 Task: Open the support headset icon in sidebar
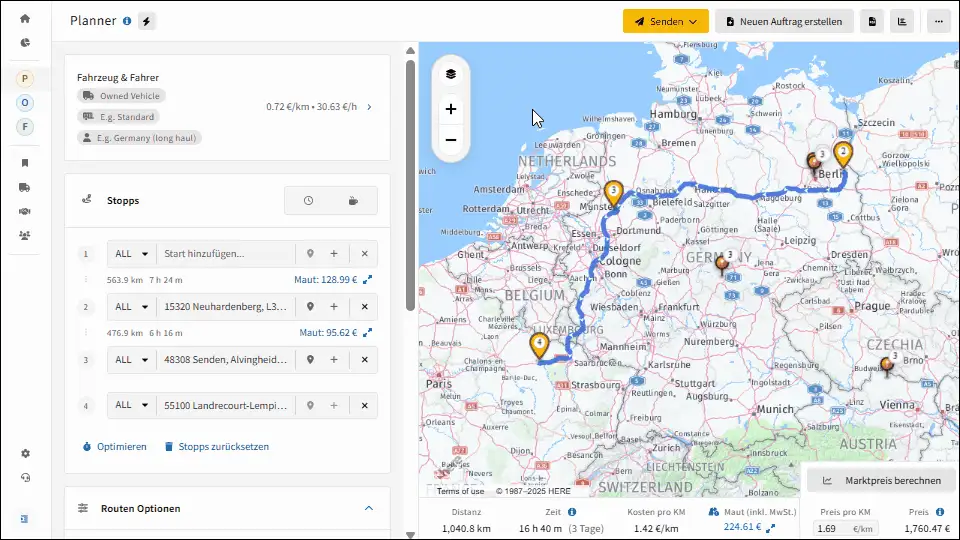pos(25,478)
